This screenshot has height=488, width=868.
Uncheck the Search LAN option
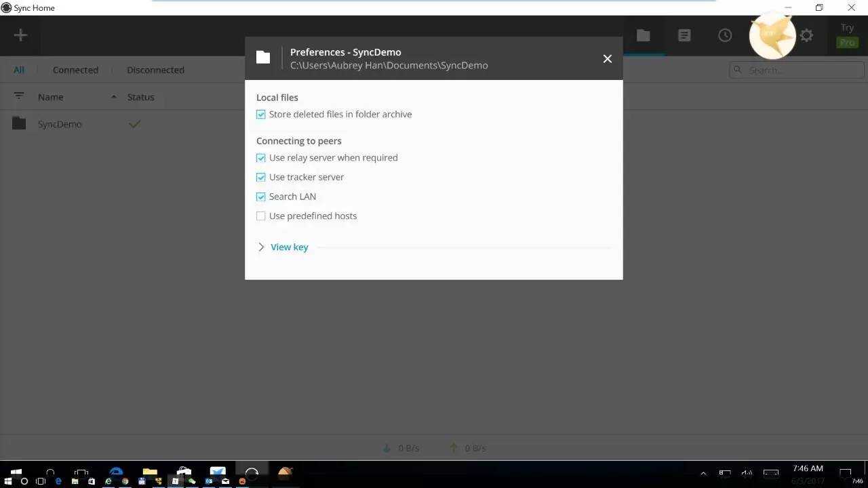(261, 197)
